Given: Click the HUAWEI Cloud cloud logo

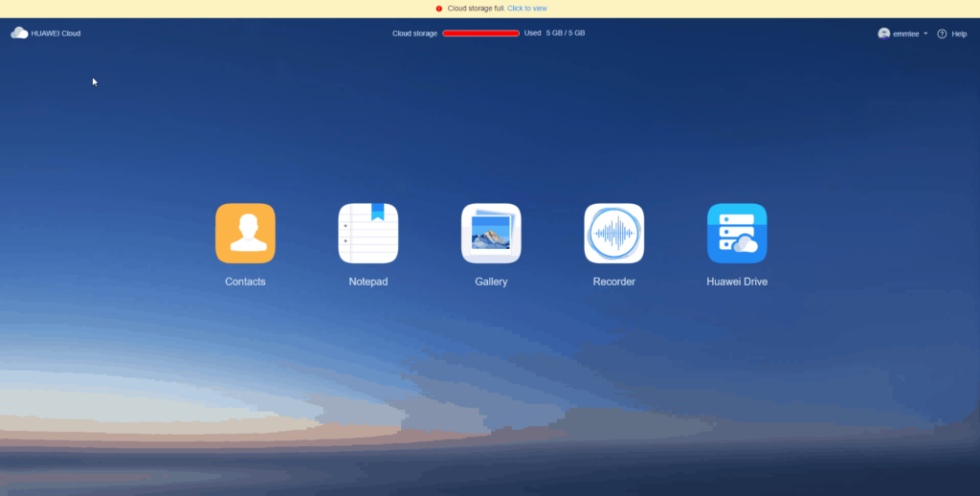Looking at the screenshot, I should point(19,34).
